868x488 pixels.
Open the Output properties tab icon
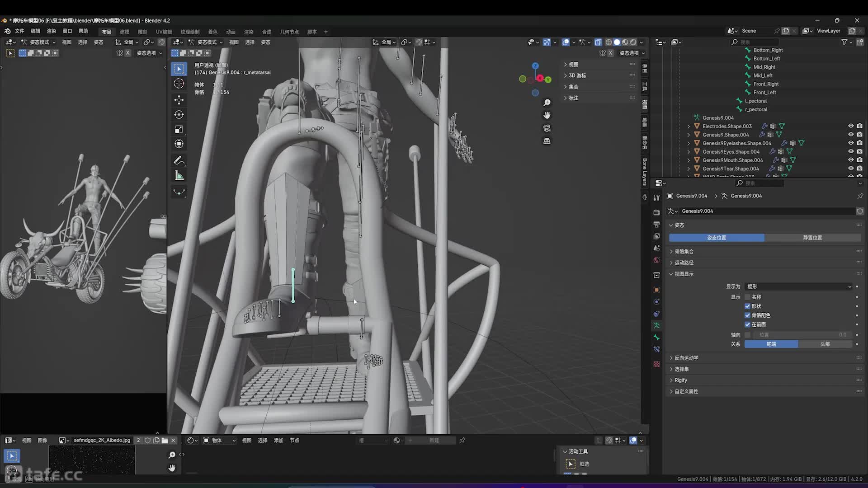(656, 224)
